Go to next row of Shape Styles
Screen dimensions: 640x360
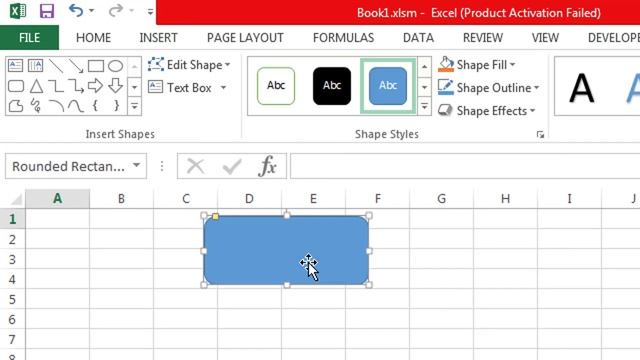(424, 87)
